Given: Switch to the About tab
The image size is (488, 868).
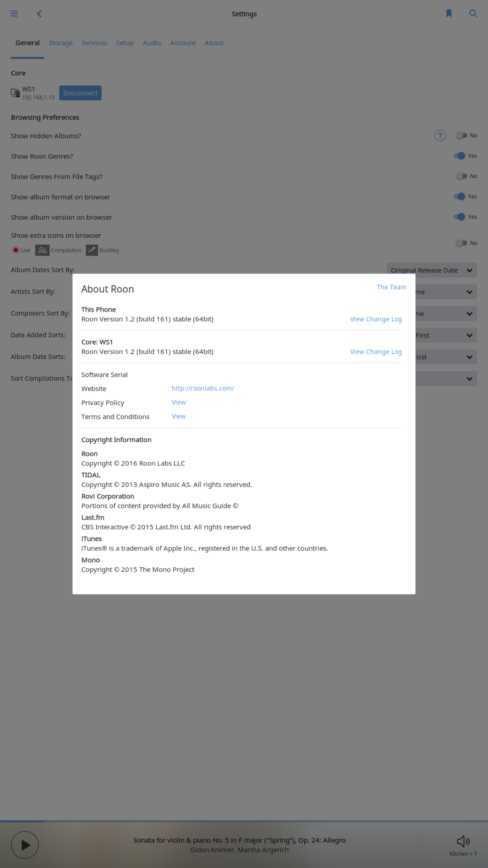Looking at the screenshot, I should [x=214, y=43].
